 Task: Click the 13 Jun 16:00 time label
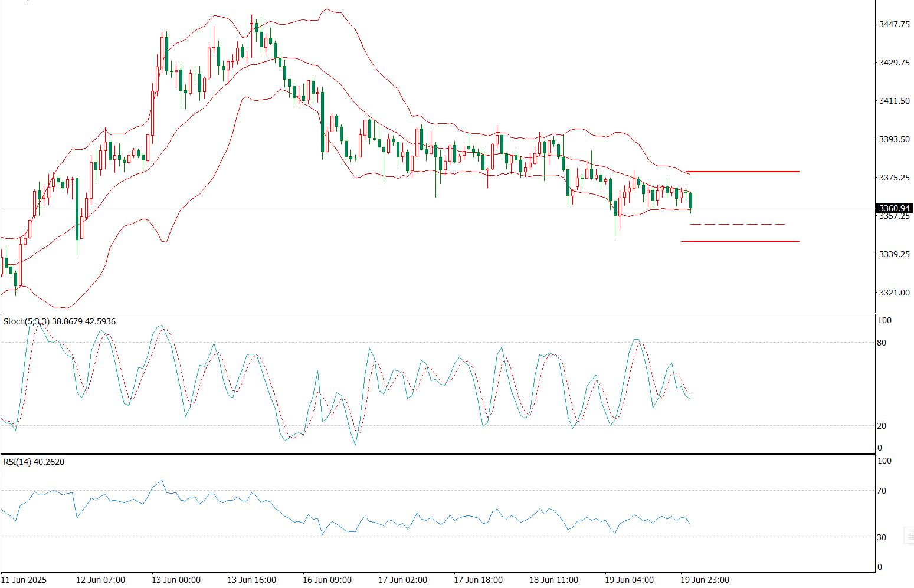251,580
